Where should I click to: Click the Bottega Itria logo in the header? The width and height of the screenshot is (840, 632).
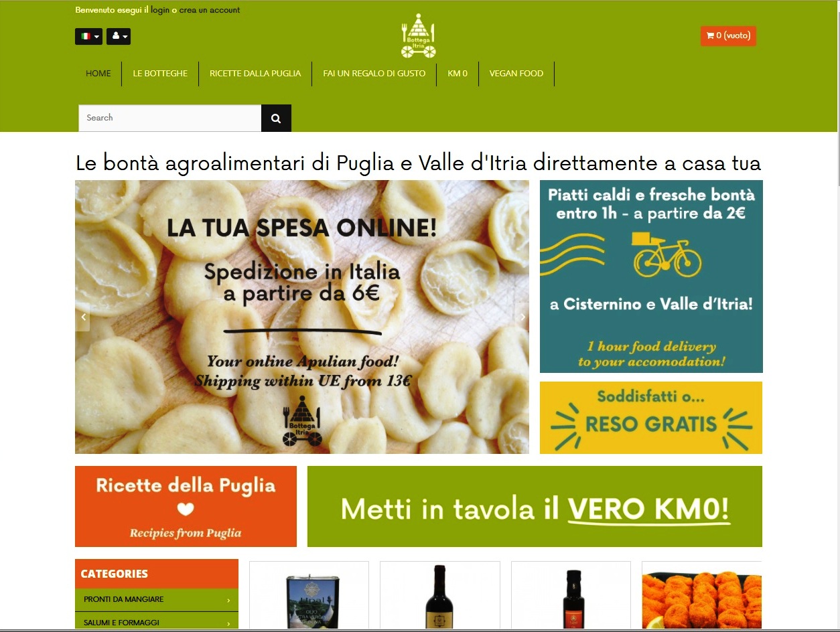419,36
